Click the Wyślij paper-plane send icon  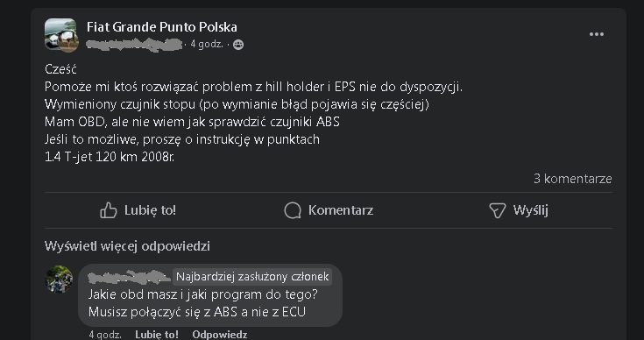point(497,210)
